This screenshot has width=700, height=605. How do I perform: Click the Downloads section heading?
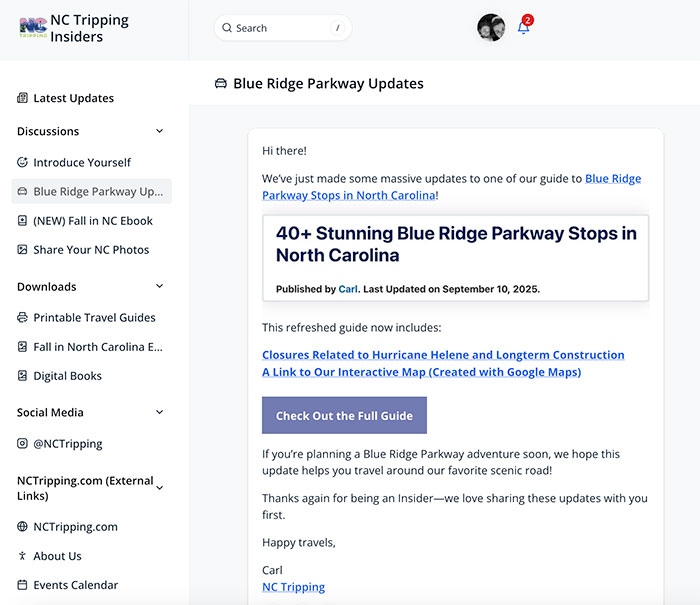(46, 287)
